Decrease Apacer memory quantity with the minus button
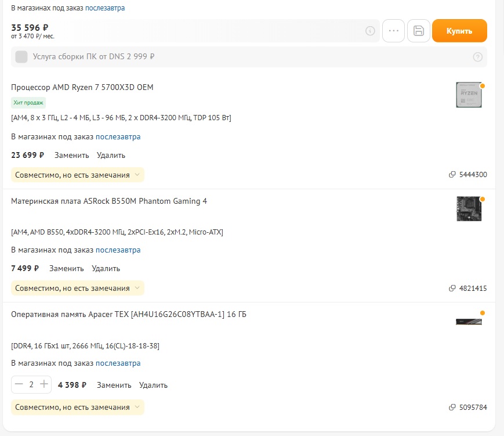 point(19,384)
